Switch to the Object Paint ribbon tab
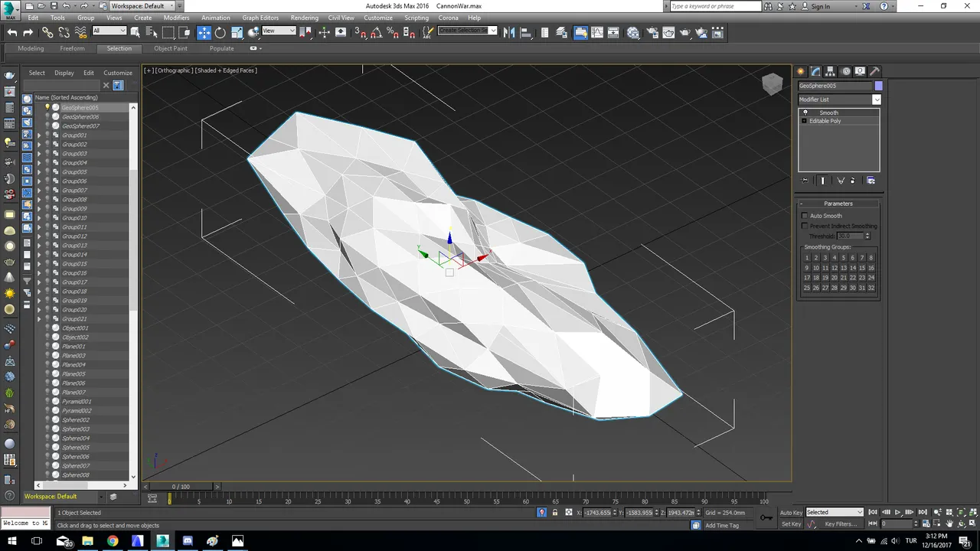The width and height of the screenshot is (980, 551). click(x=170, y=48)
